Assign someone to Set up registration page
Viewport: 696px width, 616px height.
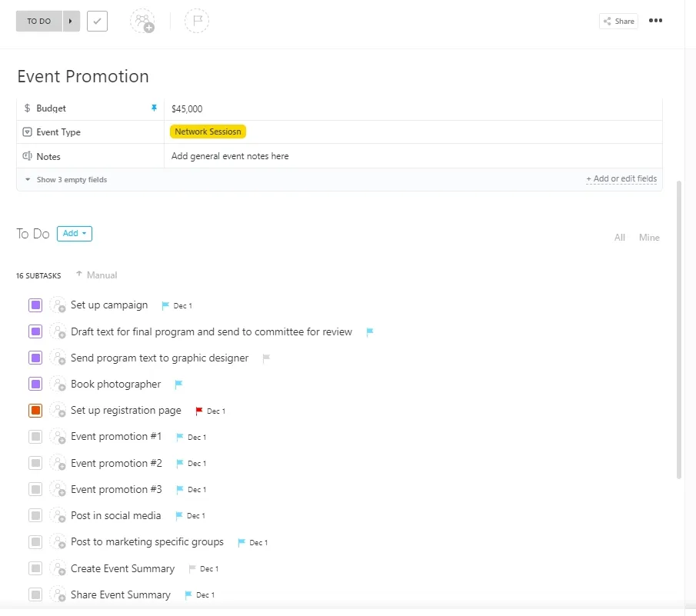pos(58,411)
